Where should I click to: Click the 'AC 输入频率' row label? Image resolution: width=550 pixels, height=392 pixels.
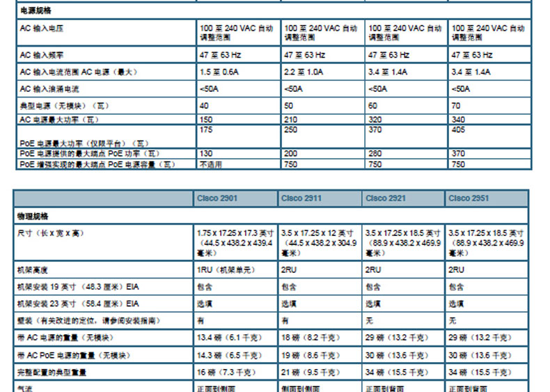(x=41, y=55)
